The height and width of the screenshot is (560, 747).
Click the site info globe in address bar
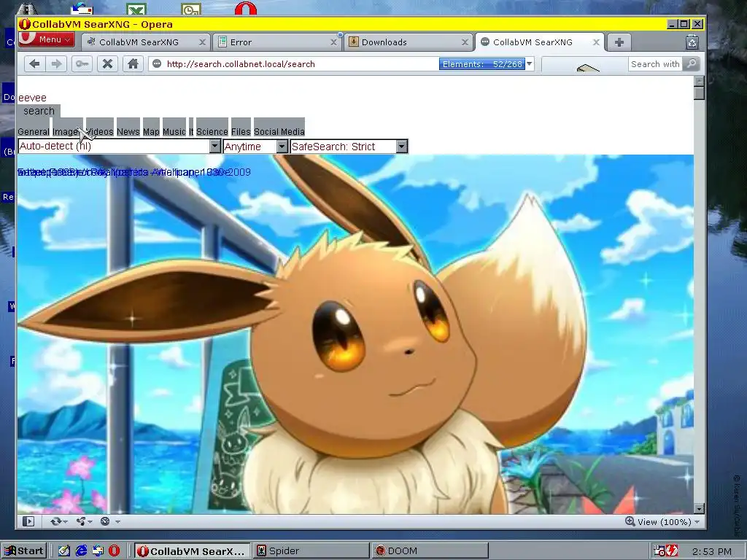(157, 64)
